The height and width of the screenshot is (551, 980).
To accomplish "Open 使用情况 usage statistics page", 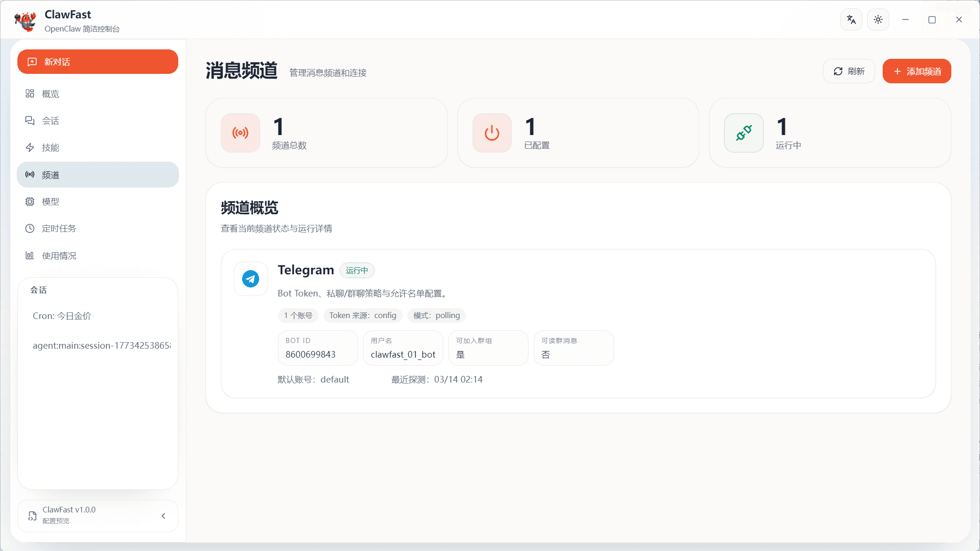I will tap(59, 256).
